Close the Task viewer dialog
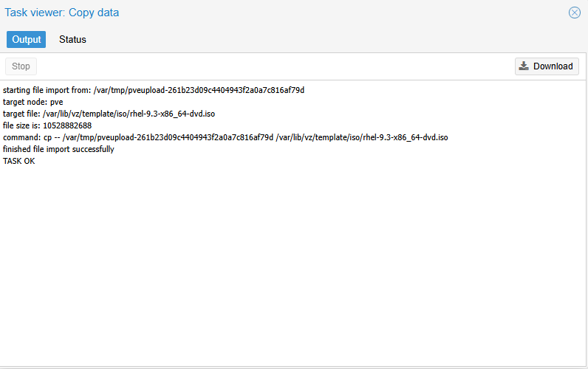Screen dimensions: 588x369 (574, 13)
